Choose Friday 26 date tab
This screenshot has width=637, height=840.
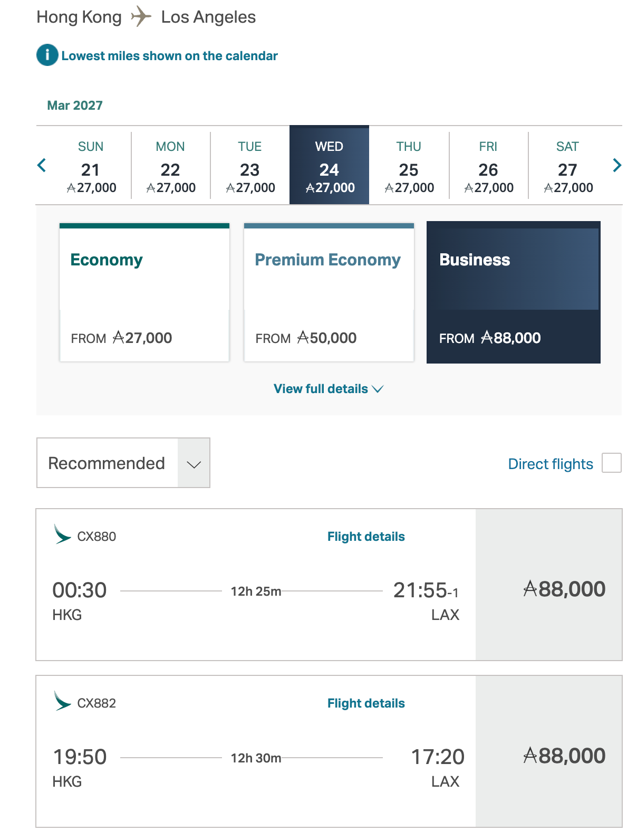click(488, 166)
